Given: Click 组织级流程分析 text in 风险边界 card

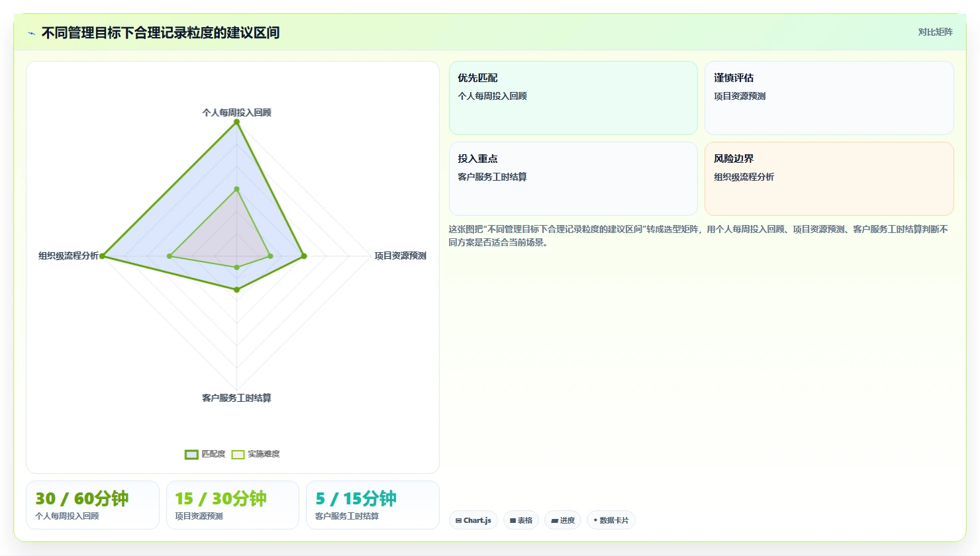Looking at the screenshot, I should (x=744, y=177).
